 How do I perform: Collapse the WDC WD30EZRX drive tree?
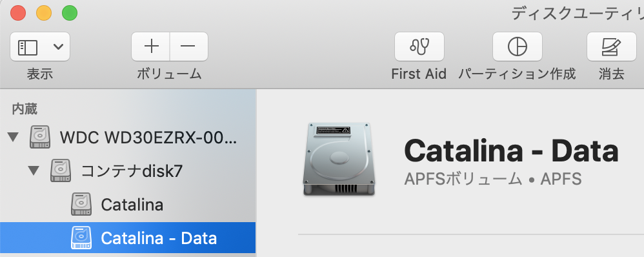(x=14, y=138)
